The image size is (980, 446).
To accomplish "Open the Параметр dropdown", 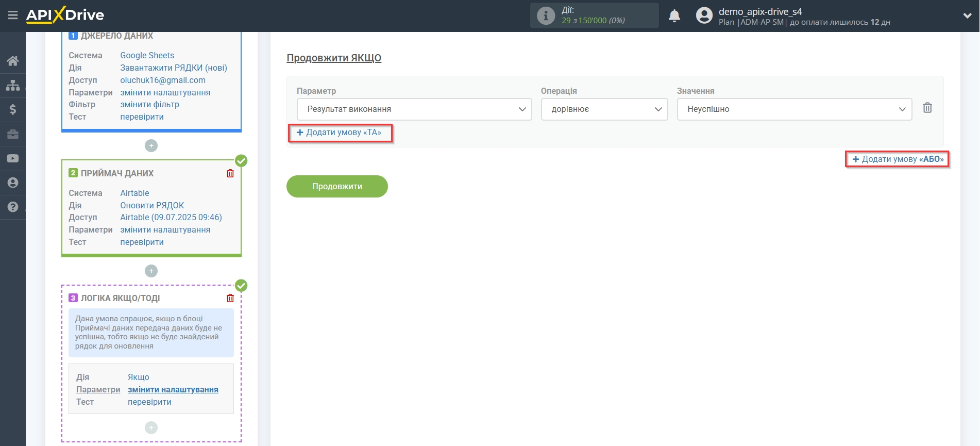I will (414, 109).
